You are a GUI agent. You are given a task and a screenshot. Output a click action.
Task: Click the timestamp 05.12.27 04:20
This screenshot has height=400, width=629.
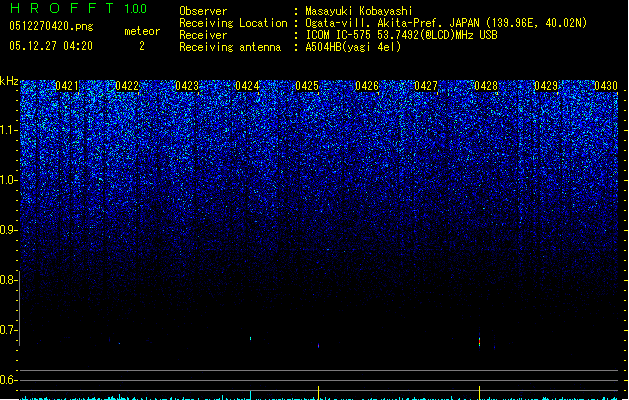[x=51, y=46]
